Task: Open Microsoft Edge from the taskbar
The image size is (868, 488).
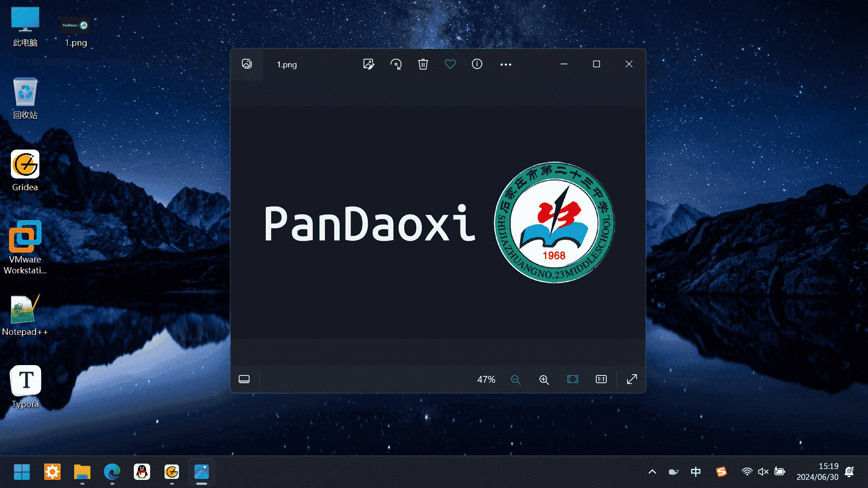Action: [112, 472]
